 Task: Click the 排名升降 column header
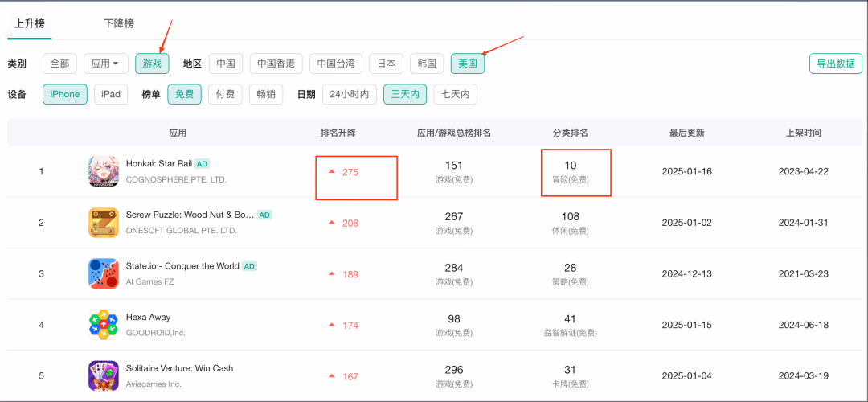pyautogui.click(x=338, y=133)
